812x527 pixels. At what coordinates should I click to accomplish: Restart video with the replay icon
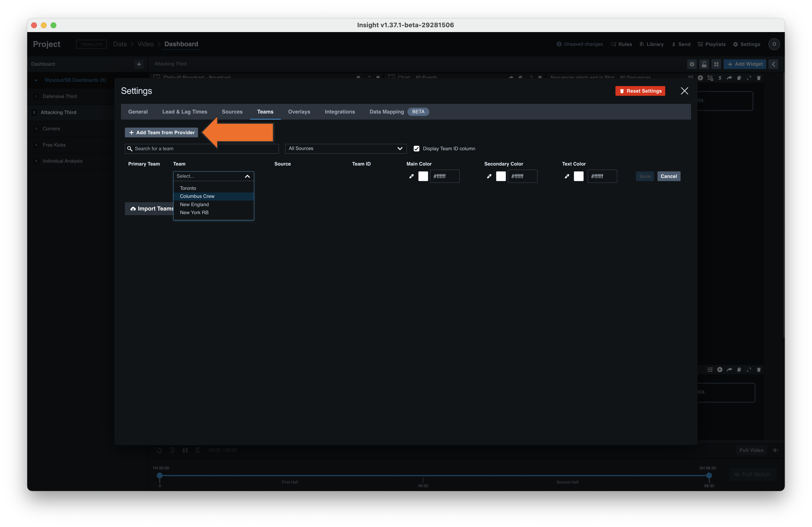[159, 450]
